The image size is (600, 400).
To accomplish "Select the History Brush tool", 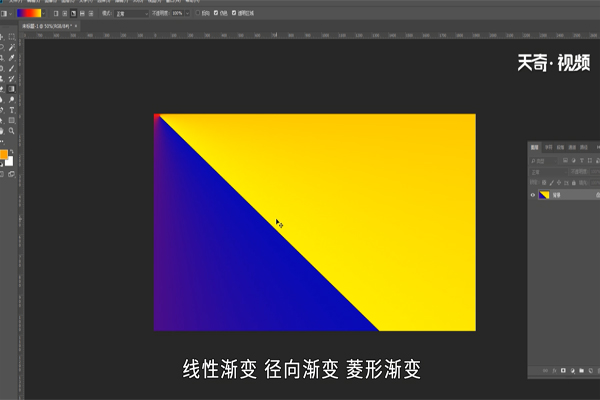I will (x=12, y=78).
